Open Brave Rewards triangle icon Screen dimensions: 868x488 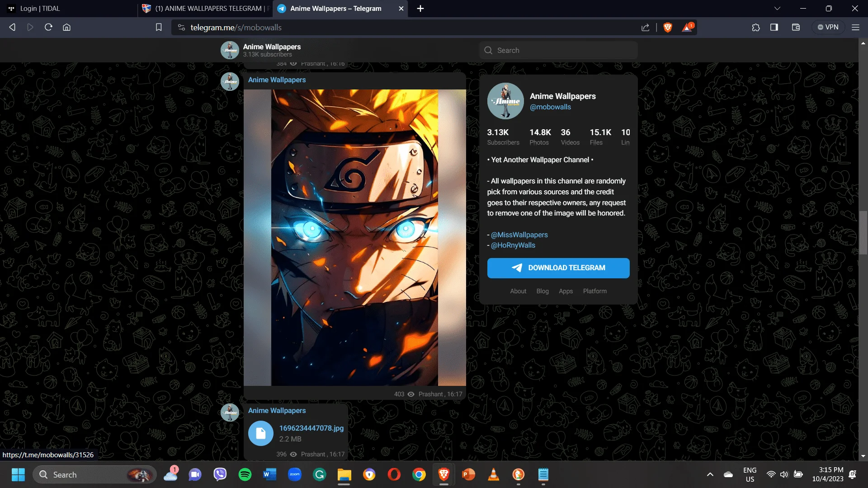tap(688, 27)
